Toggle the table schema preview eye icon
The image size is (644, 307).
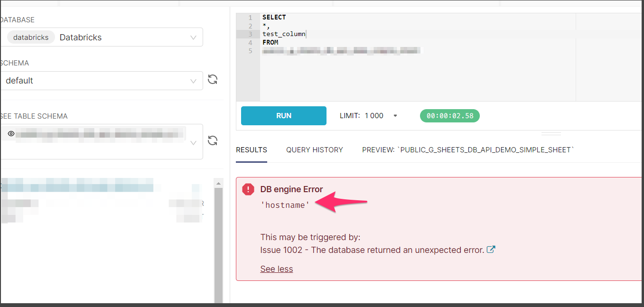point(10,133)
